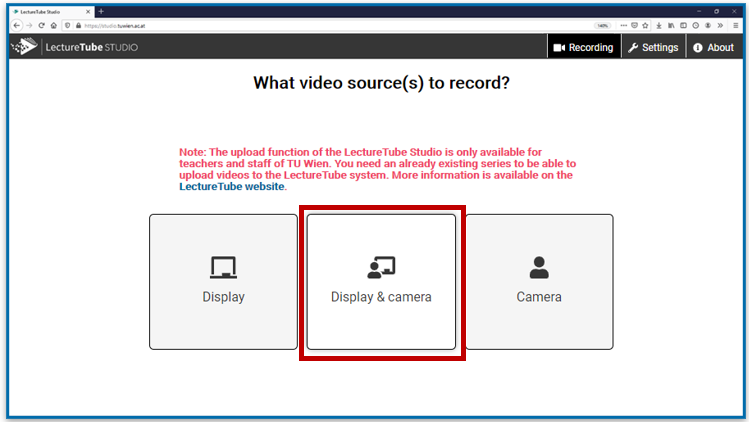The image size is (749, 422).
Task: Open the Firefox account icon
Action: pos(708,26)
